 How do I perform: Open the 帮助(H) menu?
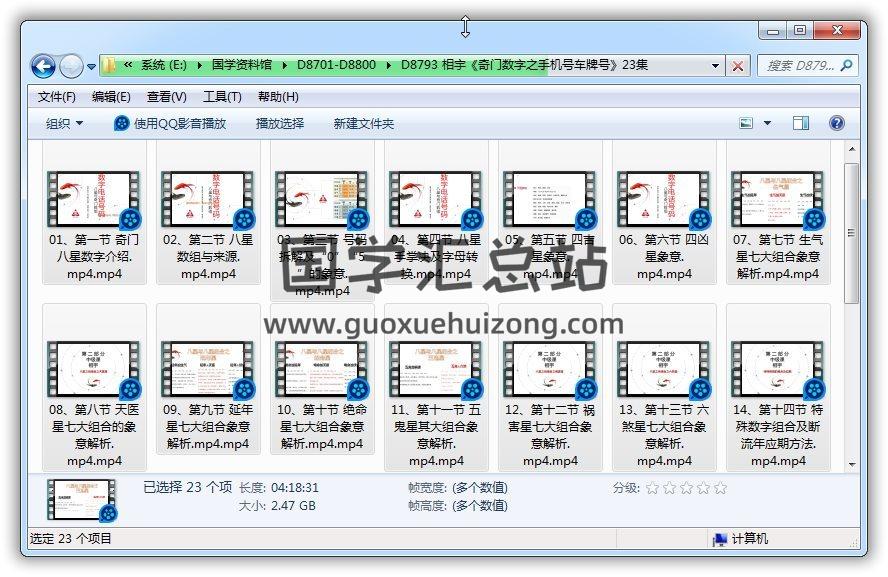pos(278,97)
